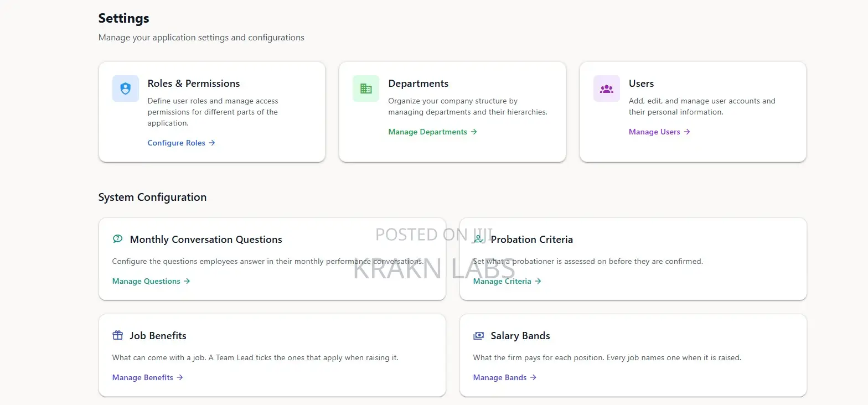Open the Manage Benefits link
The width and height of the screenshot is (868, 405).
148,377
